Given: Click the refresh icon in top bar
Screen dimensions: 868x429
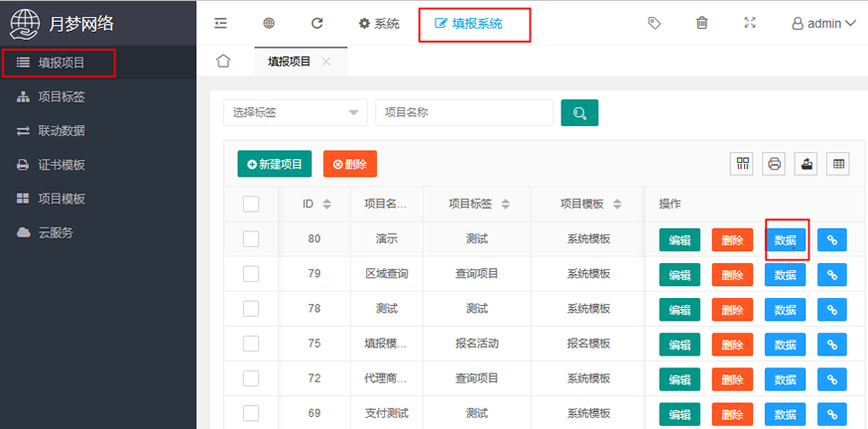Looking at the screenshot, I should (x=316, y=23).
